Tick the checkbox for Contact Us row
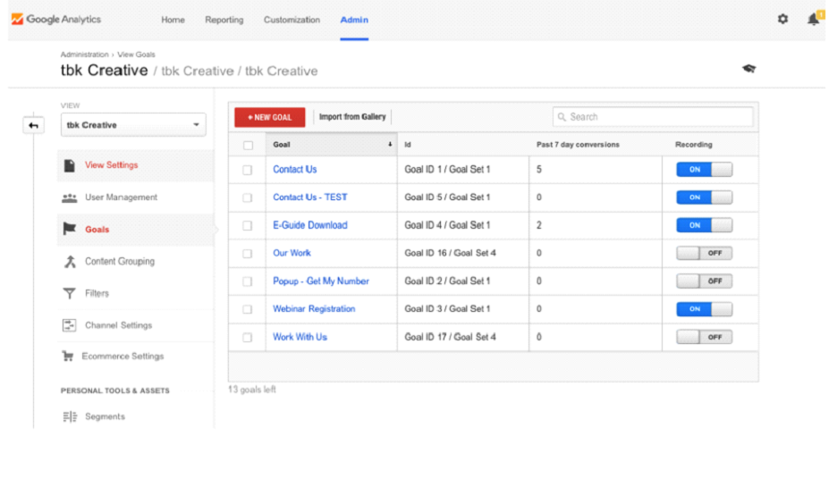The image size is (837, 504). (x=247, y=170)
